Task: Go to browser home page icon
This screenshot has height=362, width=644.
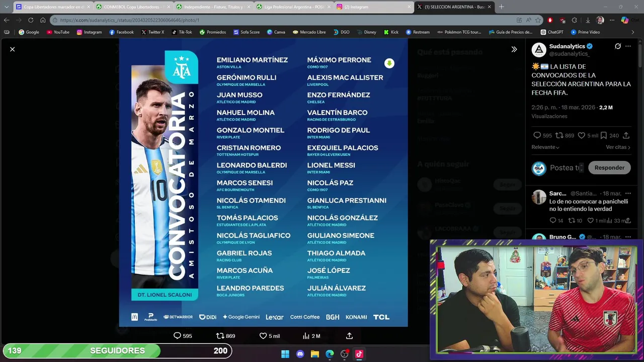Action: (x=43, y=20)
